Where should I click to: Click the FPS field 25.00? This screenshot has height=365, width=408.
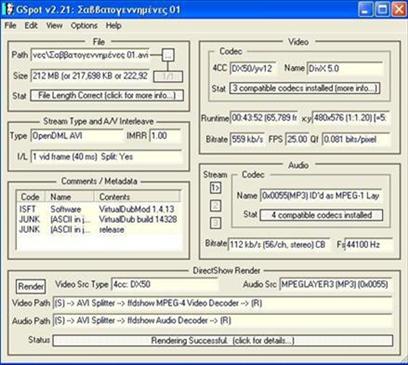297,139
